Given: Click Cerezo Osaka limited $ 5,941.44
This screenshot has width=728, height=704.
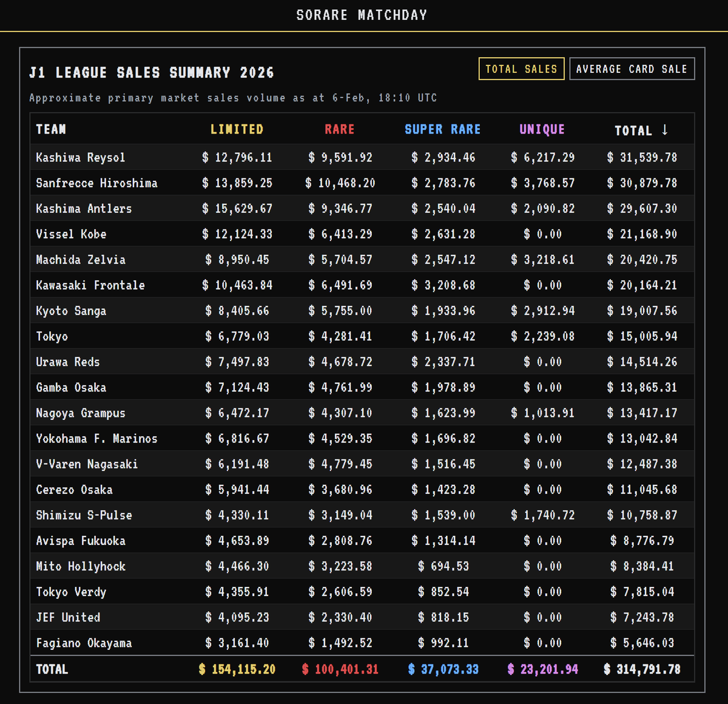Looking at the screenshot, I should (x=237, y=489).
